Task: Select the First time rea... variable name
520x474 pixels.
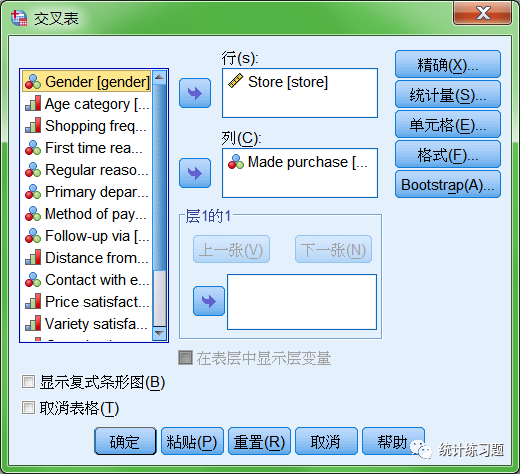Action: point(94,148)
